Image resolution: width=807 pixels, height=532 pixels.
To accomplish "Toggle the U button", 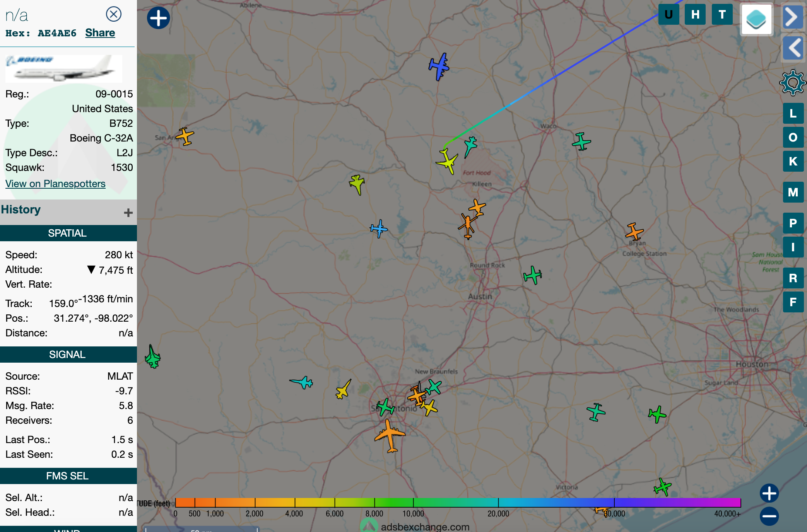I will (669, 15).
